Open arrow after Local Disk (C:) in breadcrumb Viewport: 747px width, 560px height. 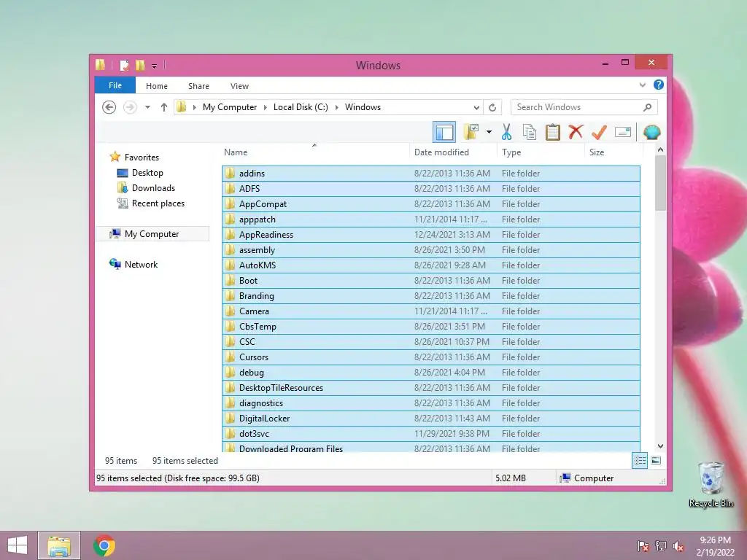337,107
